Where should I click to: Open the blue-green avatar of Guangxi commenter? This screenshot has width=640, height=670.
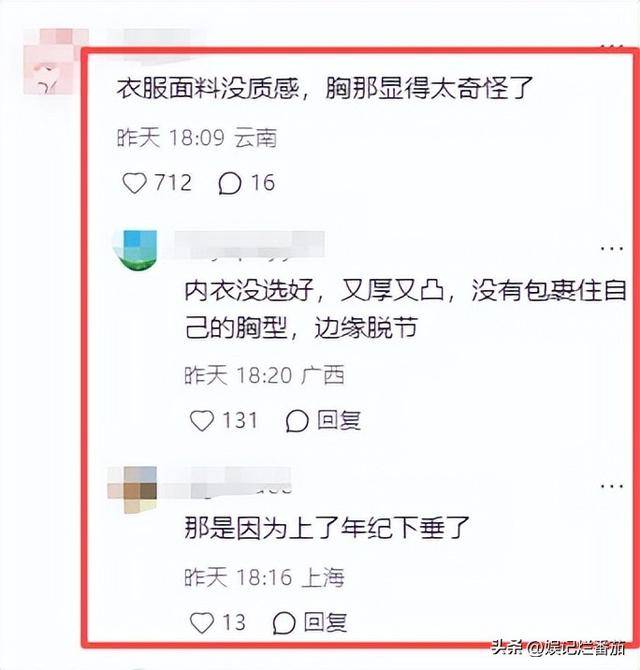(x=135, y=250)
